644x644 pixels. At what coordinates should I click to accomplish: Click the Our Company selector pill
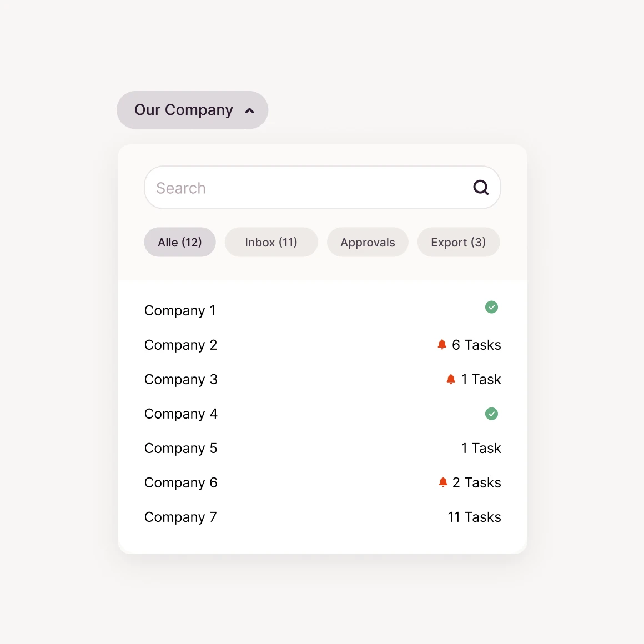point(184,110)
